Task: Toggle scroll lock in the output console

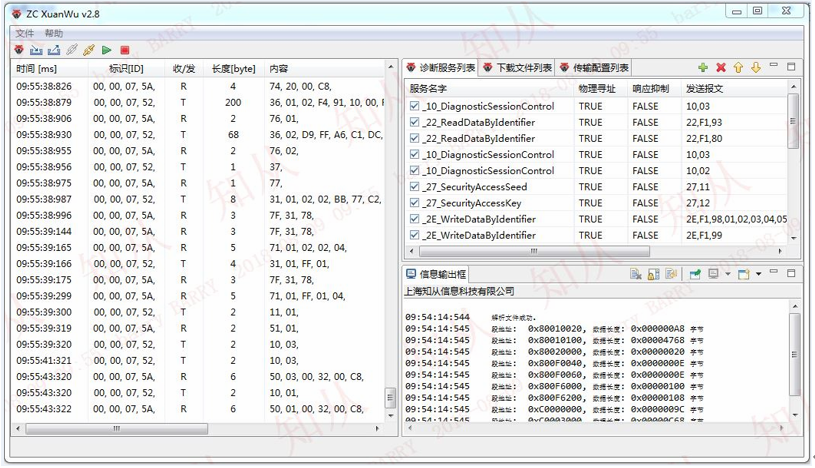Action: (x=653, y=274)
